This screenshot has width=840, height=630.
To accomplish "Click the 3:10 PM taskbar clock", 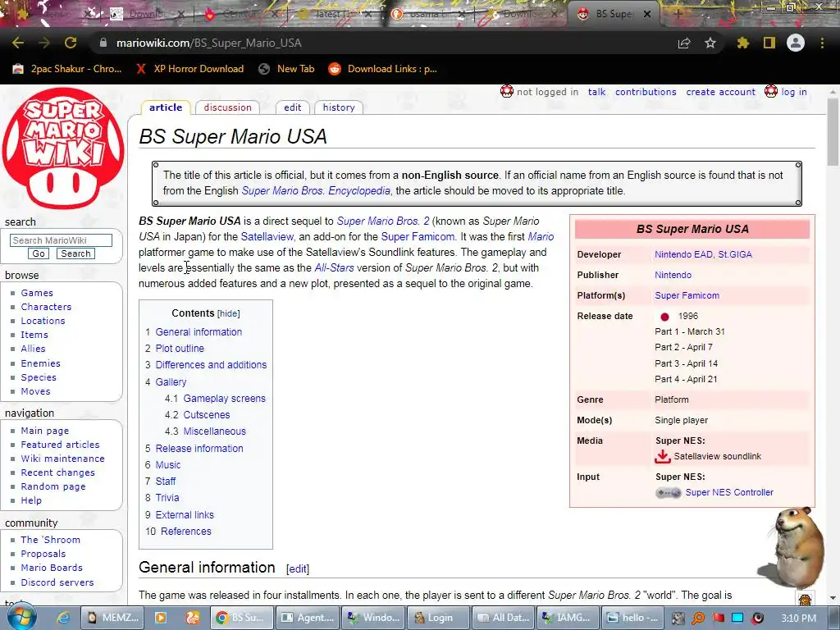I will coord(798,619).
